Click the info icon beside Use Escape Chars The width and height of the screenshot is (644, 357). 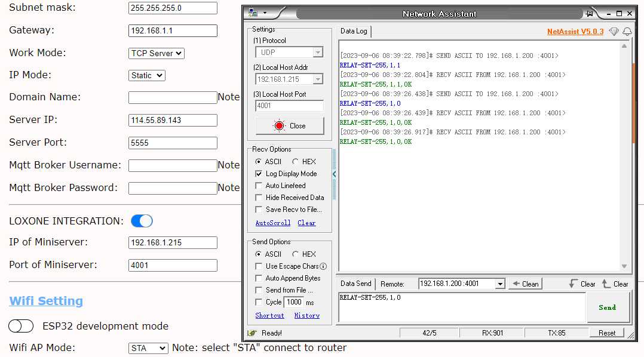pos(323,266)
